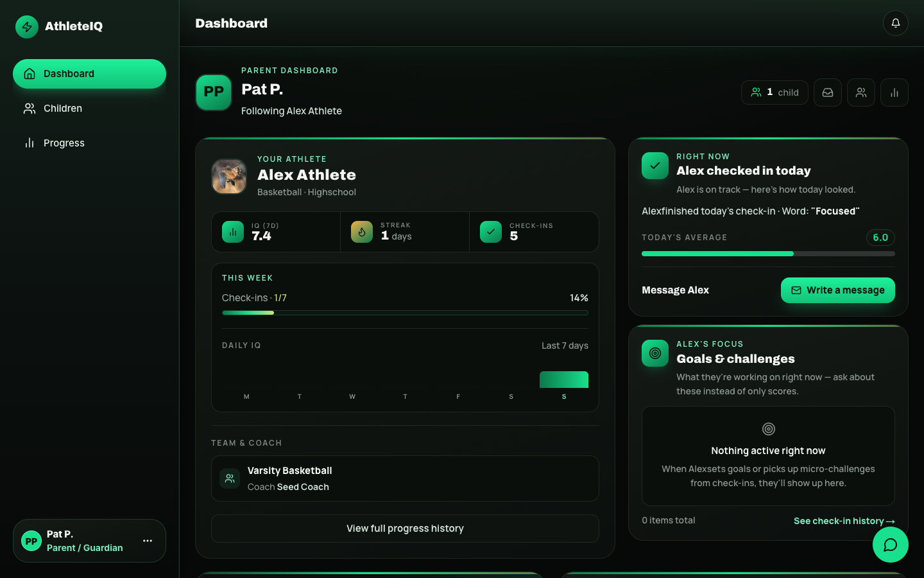This screenshot has height=578, width=924.
Task: Click the Alex checked in today heading
Action: pos(743,170)
